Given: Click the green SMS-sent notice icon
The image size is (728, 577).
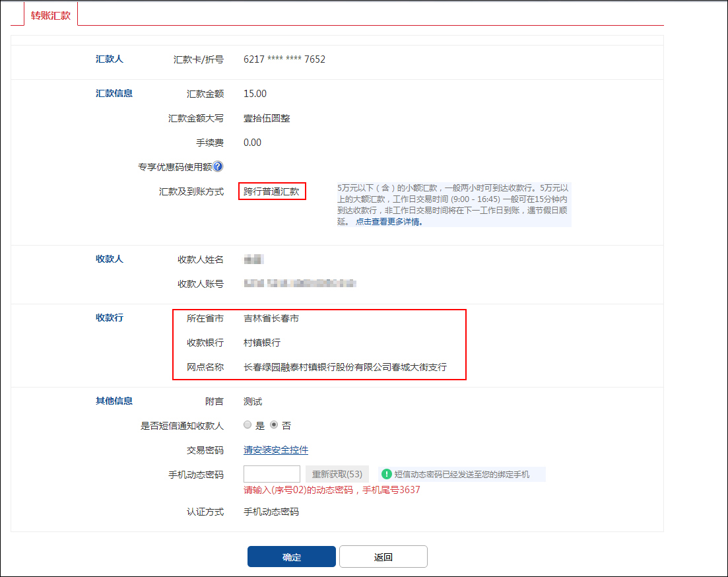Looking at the screenshot, I should [x=386, y=474].
